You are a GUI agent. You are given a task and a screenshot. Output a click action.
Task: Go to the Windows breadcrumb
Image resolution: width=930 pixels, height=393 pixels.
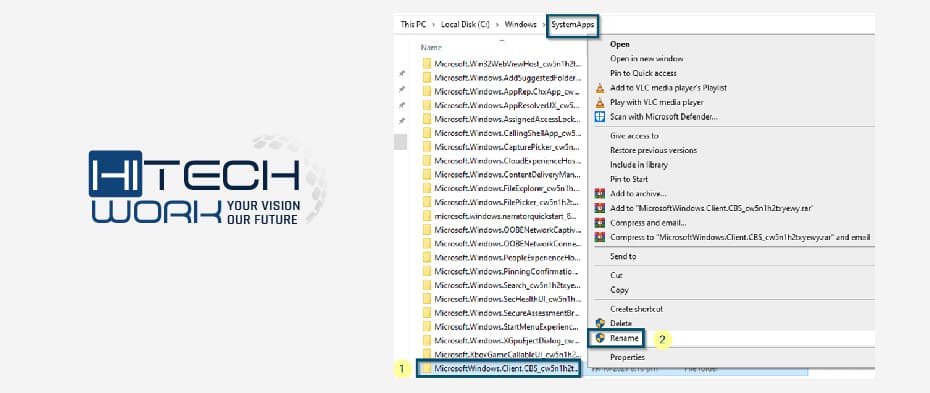click(x=520, y=24)
